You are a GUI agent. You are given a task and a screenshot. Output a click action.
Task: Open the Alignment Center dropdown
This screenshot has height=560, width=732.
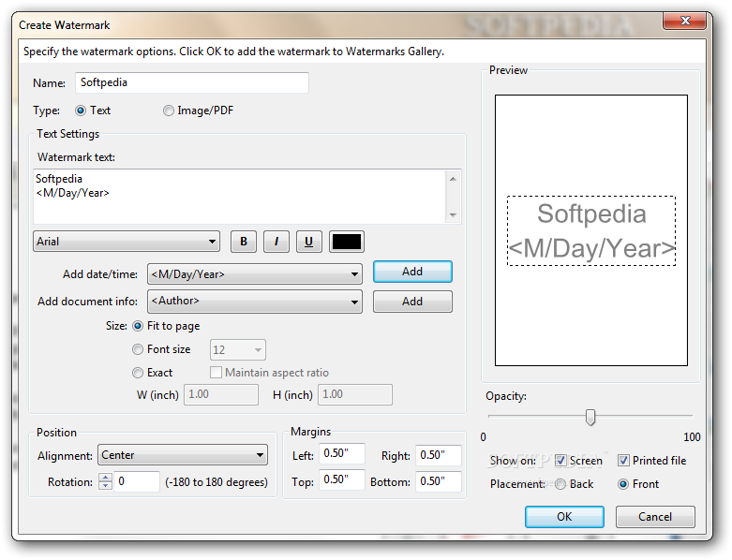click(183, 455)
